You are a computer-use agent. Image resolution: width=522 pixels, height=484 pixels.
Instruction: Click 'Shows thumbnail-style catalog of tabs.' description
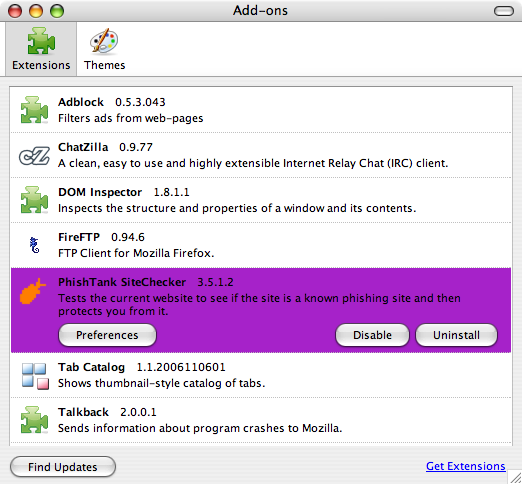[161, 383]
